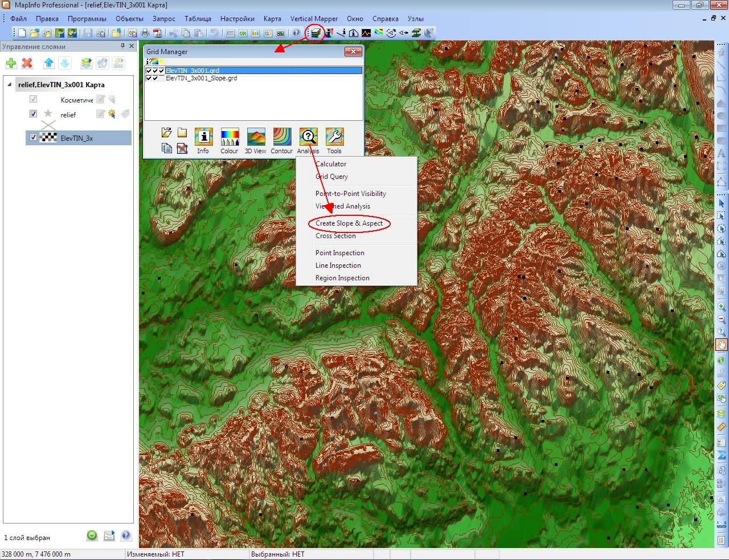Click the print icon in main toolbar
The height and width of the screenshot is (560, 729).
(145, 33)
